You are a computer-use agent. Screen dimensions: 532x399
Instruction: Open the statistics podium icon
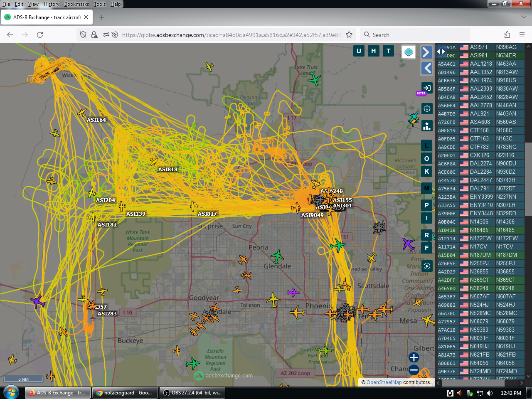tap(427, 126)
